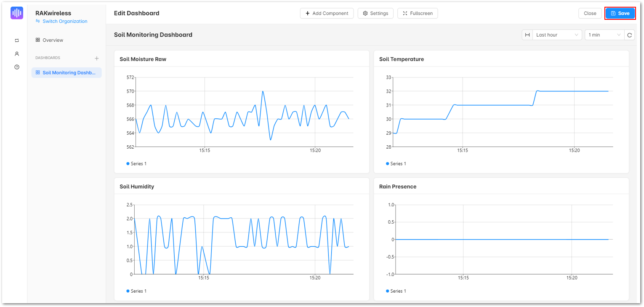This screenshot has width=644, height=307.
Task: Click the time range icon before Last hour
Action: coord(527,35)
